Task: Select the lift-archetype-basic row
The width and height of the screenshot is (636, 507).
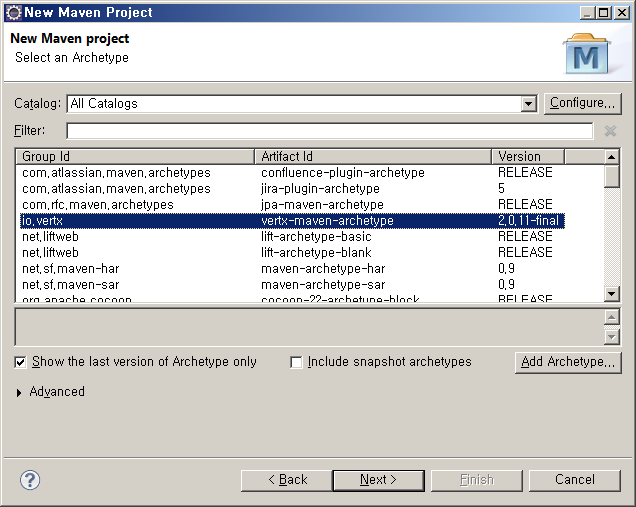Action: click(x=290, y=236)
